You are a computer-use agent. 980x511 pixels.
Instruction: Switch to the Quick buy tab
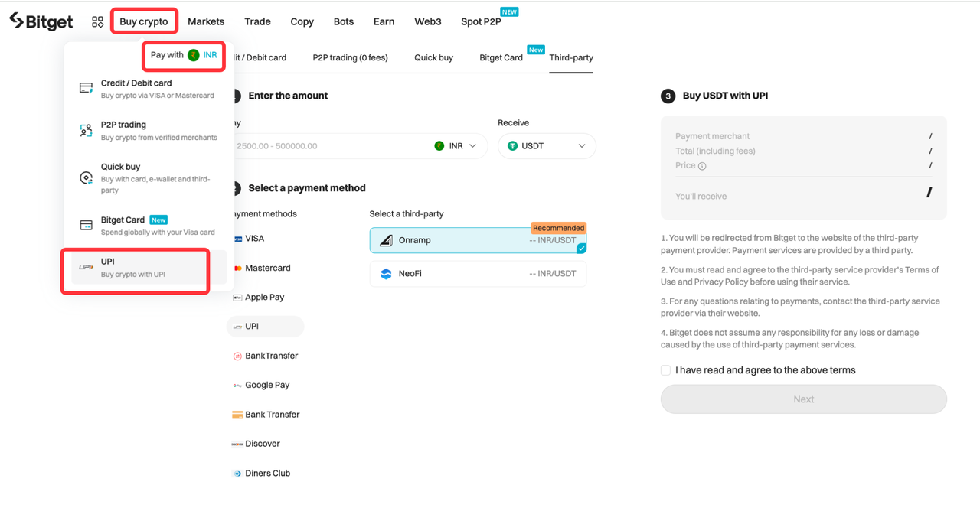[x=434, y=57]
